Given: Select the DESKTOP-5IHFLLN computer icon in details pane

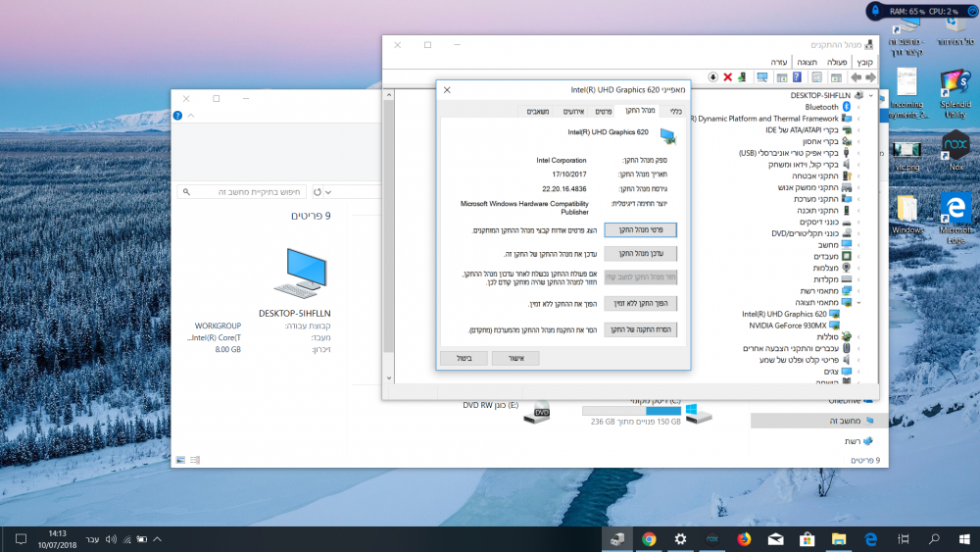Looking at the screenshot, I should pyautogui.click(x=300, y=274).
